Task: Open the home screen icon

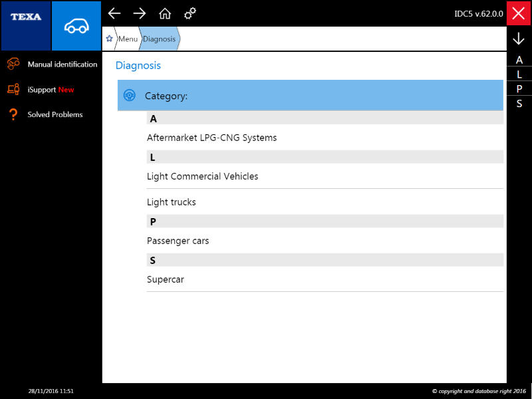Action: coord(165,13)
